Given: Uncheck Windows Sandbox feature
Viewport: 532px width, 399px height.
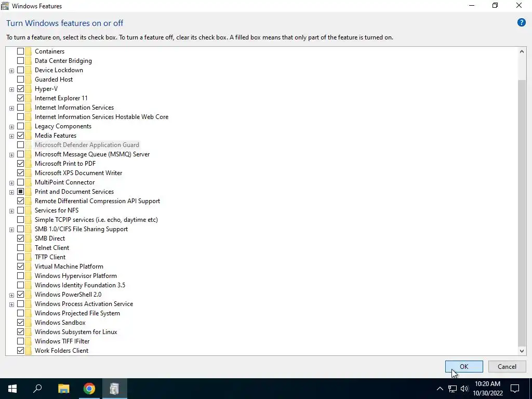Looking at the screenshot, I should pyautogui.click(x=20, y=322).
